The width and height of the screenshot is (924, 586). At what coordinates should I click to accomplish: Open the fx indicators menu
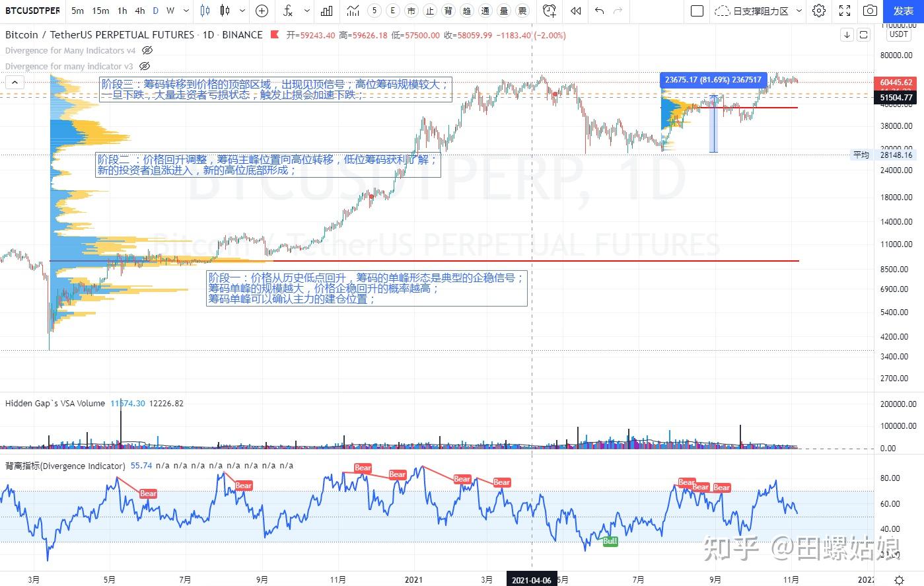(x=288, y=11)
